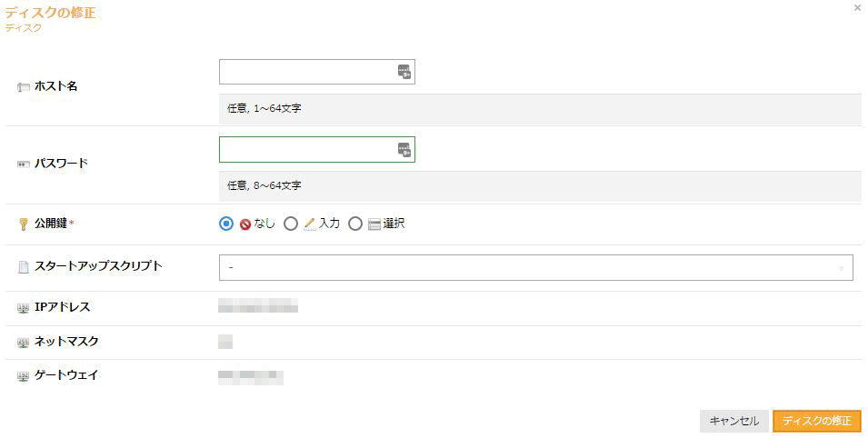Close the disk modification dialog
Screen dimensions: 868x438
click(x=857, y=8)
